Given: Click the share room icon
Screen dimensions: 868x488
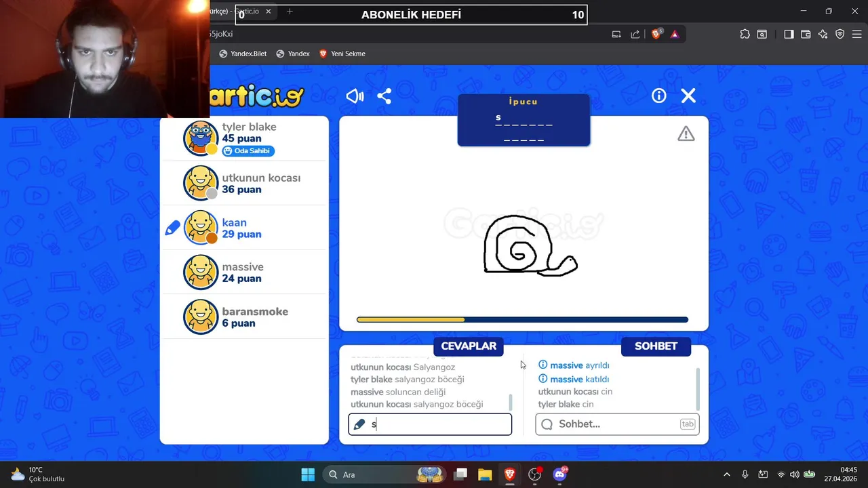Looking at the screenshot, I should 384,96.
